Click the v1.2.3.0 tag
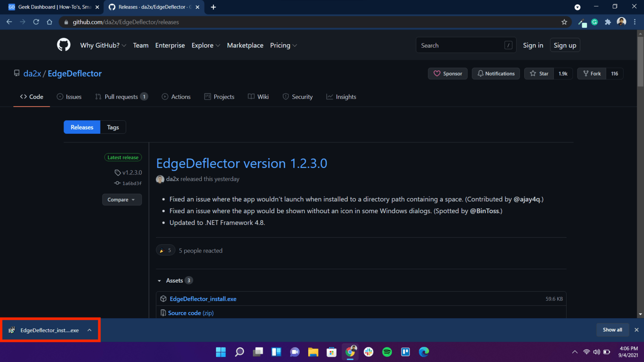644x362 pixels. [128, 172]
